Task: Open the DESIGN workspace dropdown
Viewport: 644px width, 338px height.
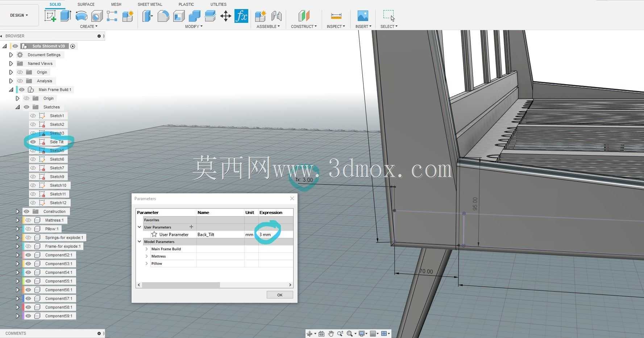Action: 19,15
